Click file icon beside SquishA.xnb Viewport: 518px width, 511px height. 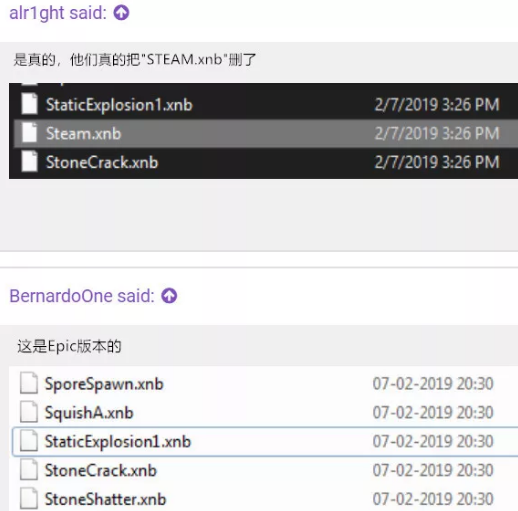click(29, 412)
